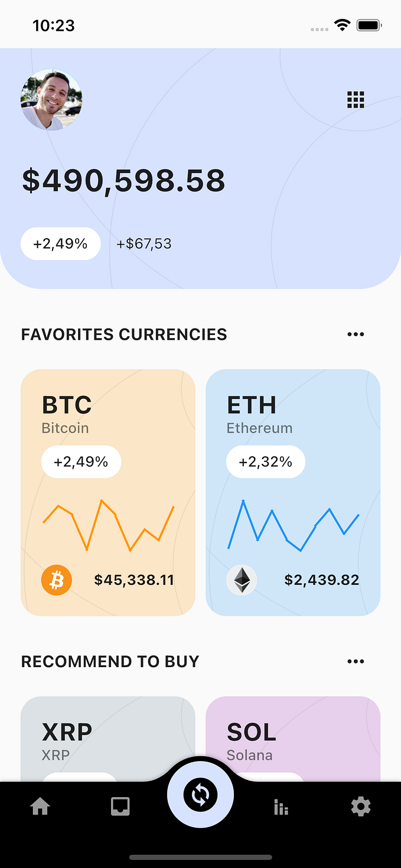Tap the total balance $490,598.58
Image resolution: width=401 pixels, height=868 pixels.
tap(123, 181)
